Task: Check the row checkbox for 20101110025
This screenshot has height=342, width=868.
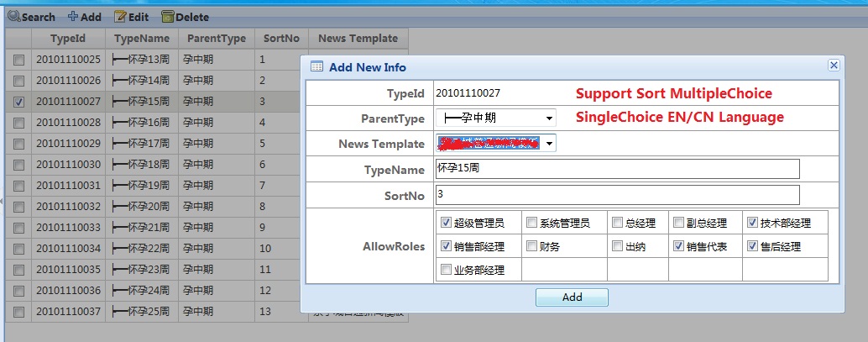Action: (18, 60)
